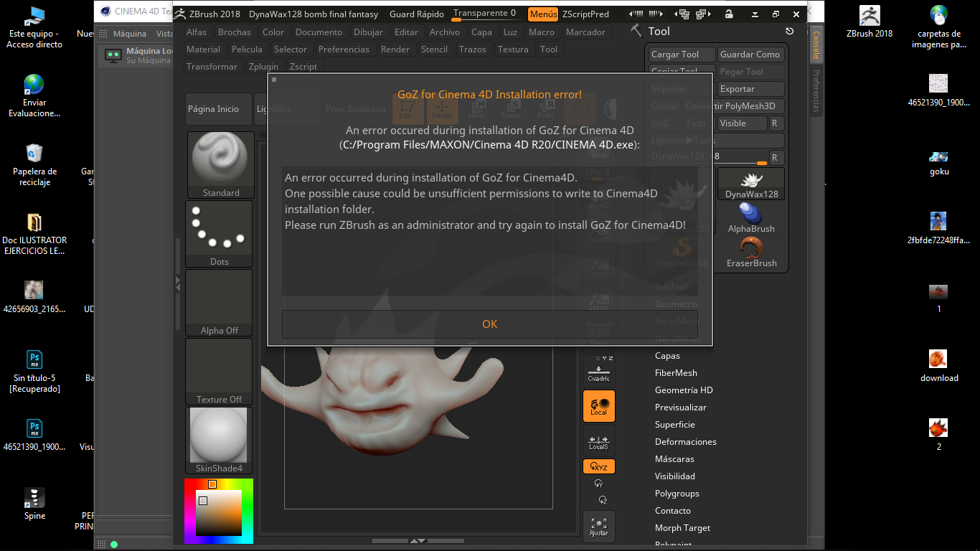Screen dimensions: 980x551
Task: Click the R button beside Visible
Action: (776, 123)
